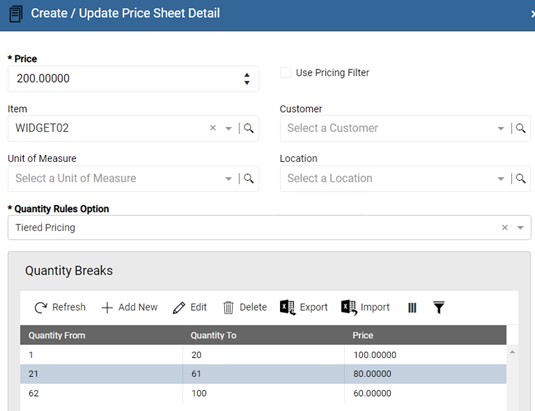Expand the Quantity Rules Option dropdown arrow
Viewport: 535px width, 411px height.
click(520, 228)
